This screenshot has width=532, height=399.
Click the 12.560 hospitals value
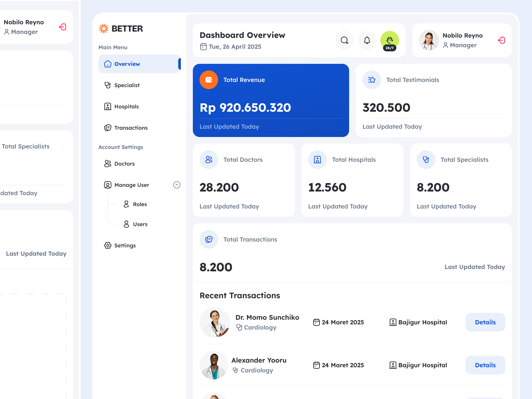pos(327,187)
